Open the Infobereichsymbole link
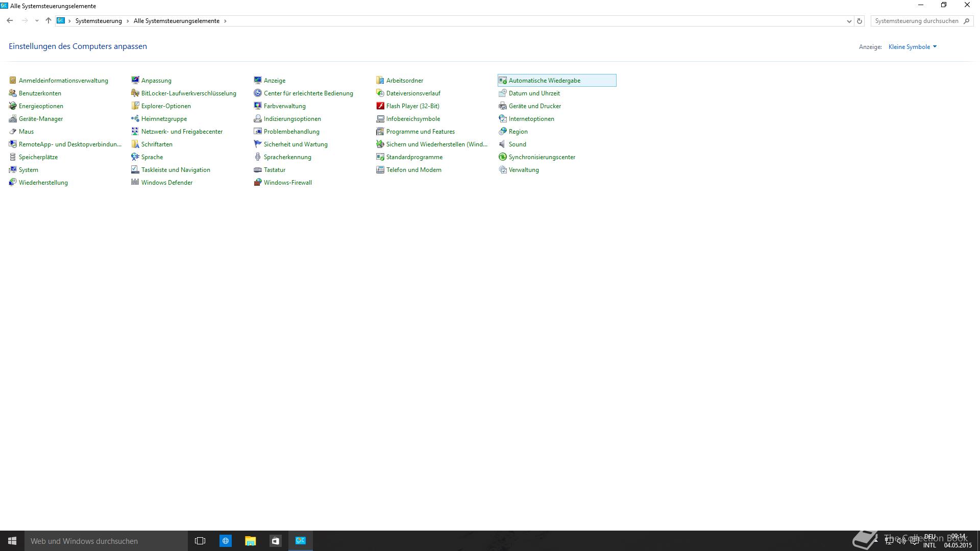Viewport: 980px width, 551px height. coord(413,118)
